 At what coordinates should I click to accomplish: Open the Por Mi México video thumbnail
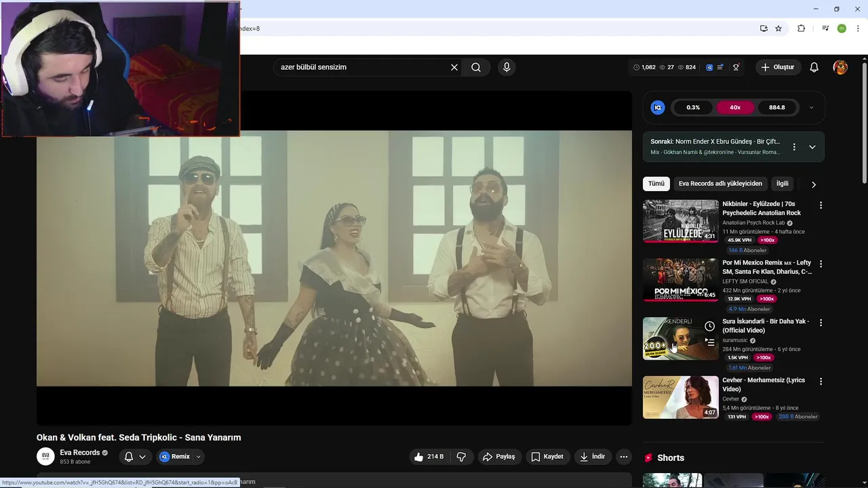click(681, 279)
